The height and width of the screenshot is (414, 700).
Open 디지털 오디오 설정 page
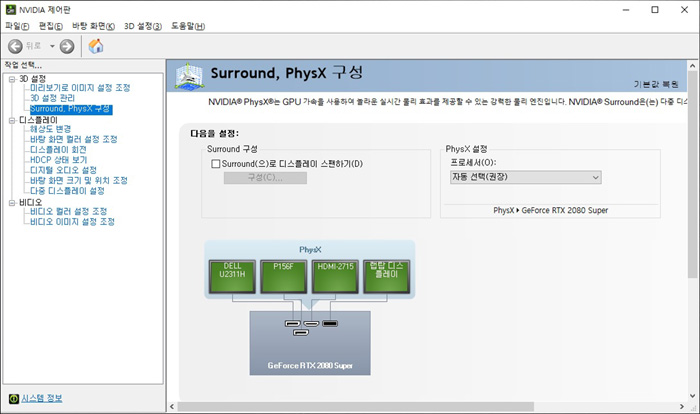(x=63, y=170)
